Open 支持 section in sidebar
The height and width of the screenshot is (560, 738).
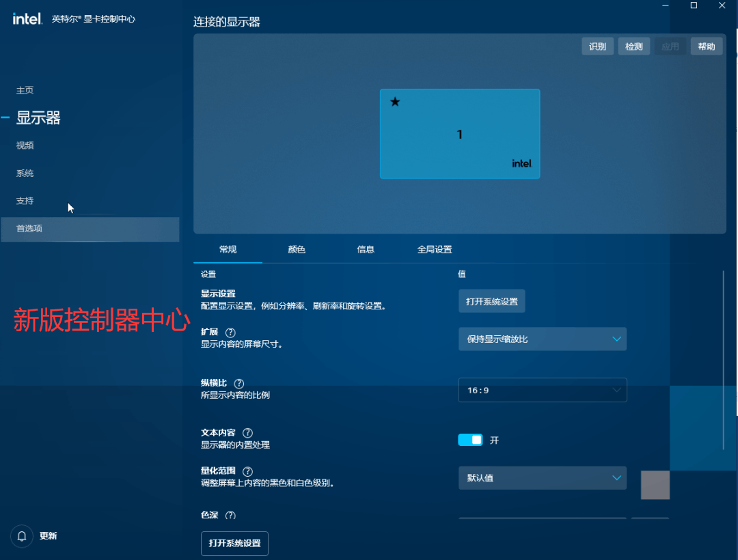[x=25, y=201]
